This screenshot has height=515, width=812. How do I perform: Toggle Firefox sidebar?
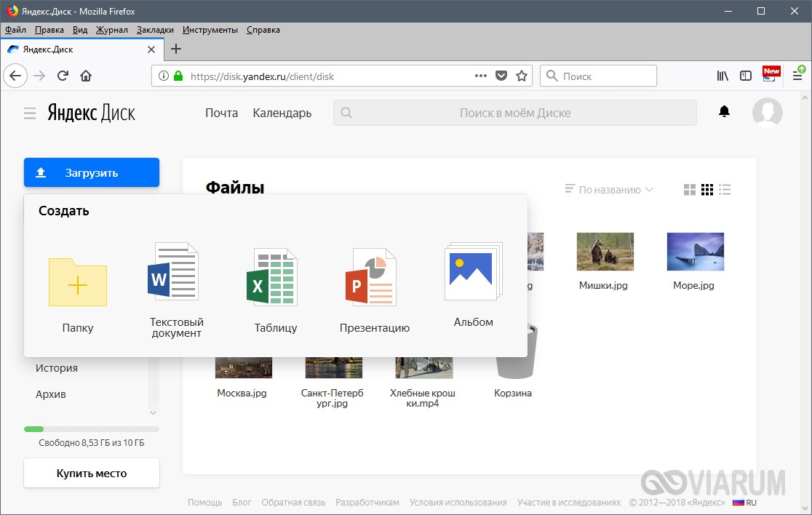tap(746, 76)
